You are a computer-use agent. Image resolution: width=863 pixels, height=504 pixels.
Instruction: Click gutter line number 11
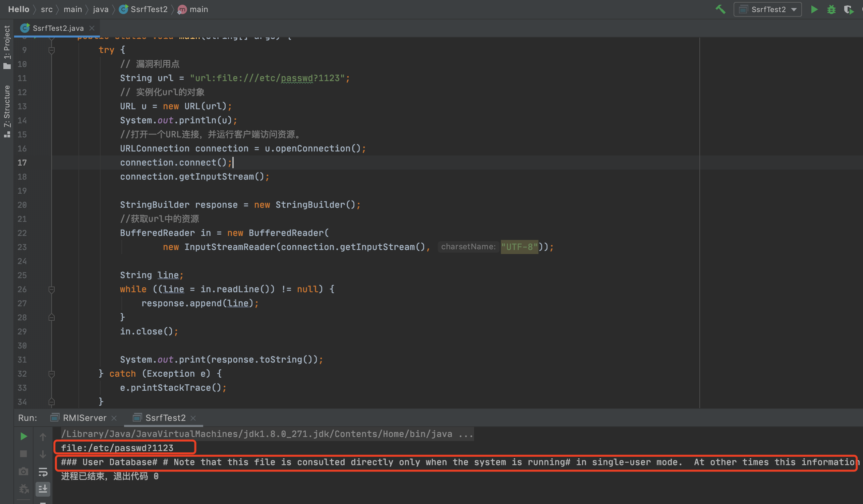tap(22, 78)
